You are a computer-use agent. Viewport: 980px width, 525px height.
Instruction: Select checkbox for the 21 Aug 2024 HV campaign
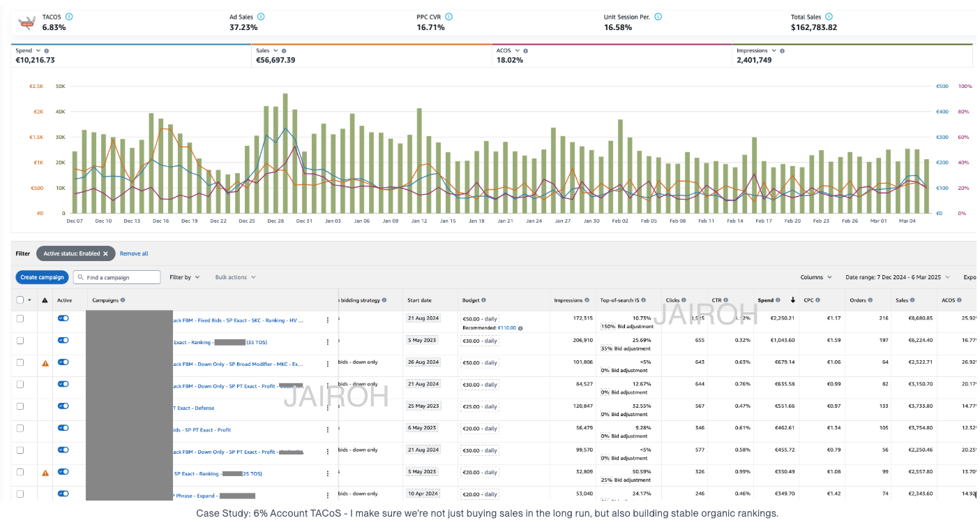20,318
